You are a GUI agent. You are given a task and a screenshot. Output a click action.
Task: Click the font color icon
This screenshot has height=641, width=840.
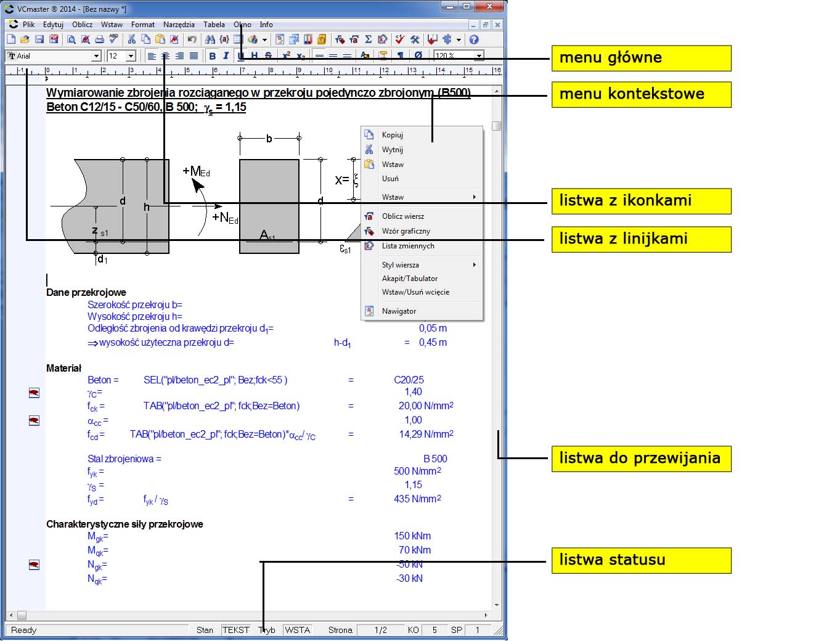[x=365, y=56]
